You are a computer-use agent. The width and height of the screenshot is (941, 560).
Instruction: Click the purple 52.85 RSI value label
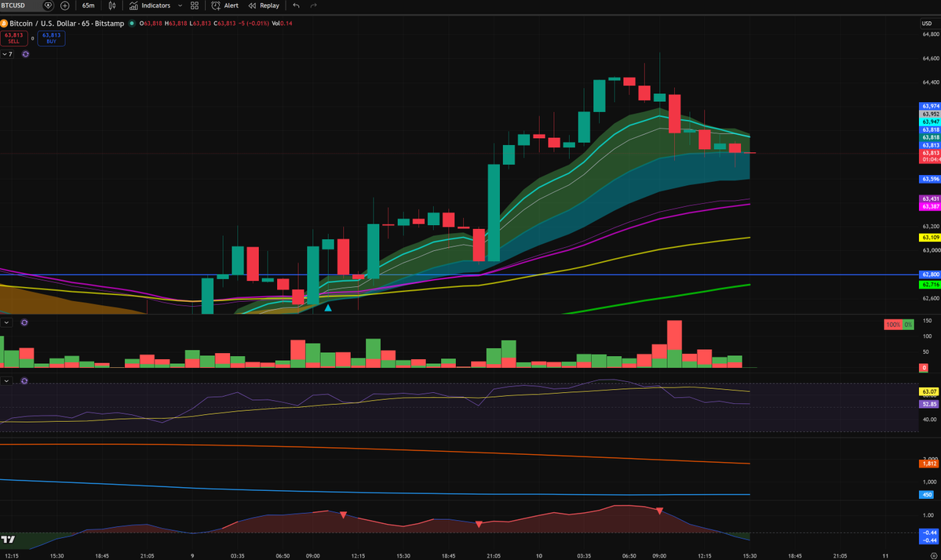(929, 404)
